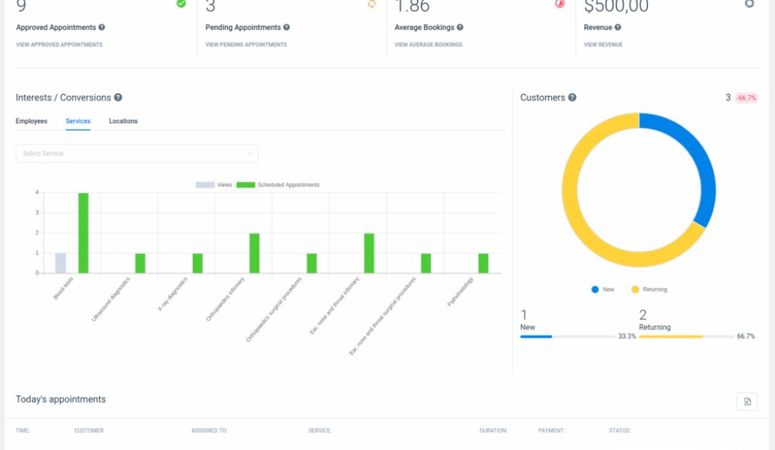The image size is (775, 450).
Task: Click the DURATION column header
Action: [493, 431]
